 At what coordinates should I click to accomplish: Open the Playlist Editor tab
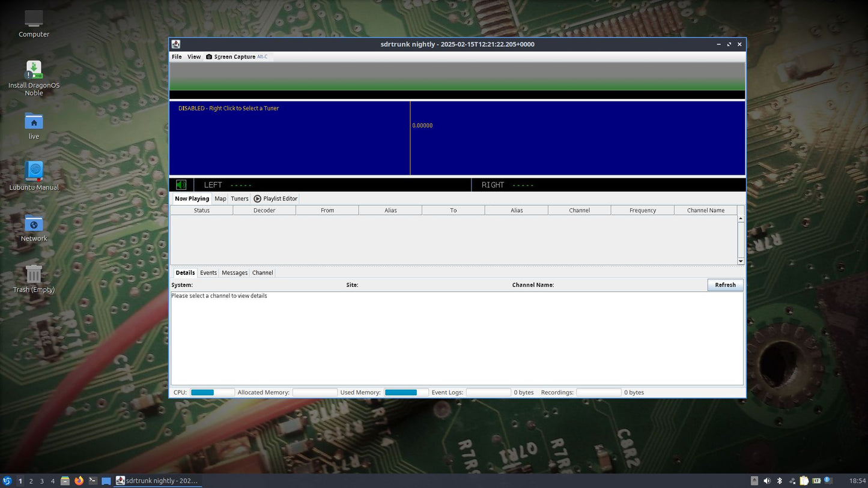275,199
